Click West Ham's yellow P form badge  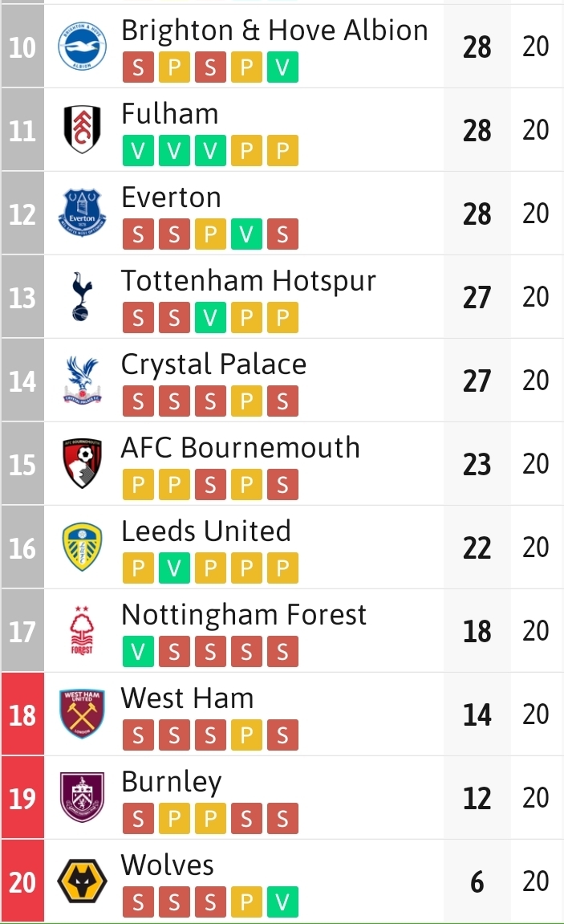point(246,737)
